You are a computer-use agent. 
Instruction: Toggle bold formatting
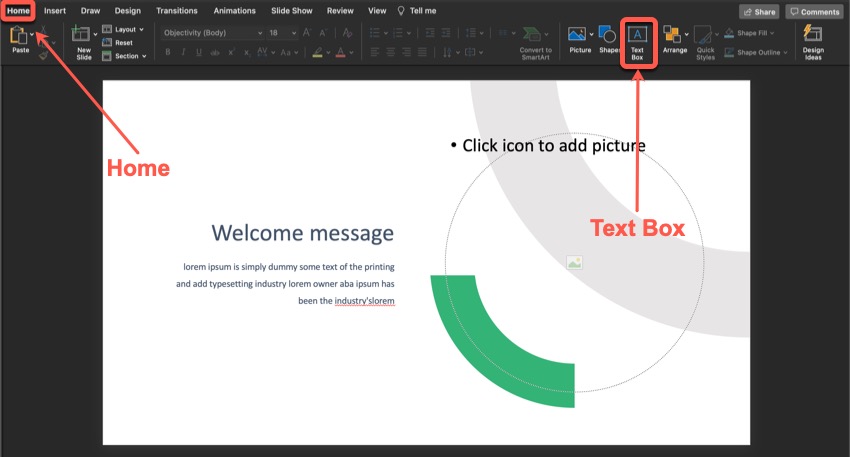pyautogui.click(x=169, y=52)
